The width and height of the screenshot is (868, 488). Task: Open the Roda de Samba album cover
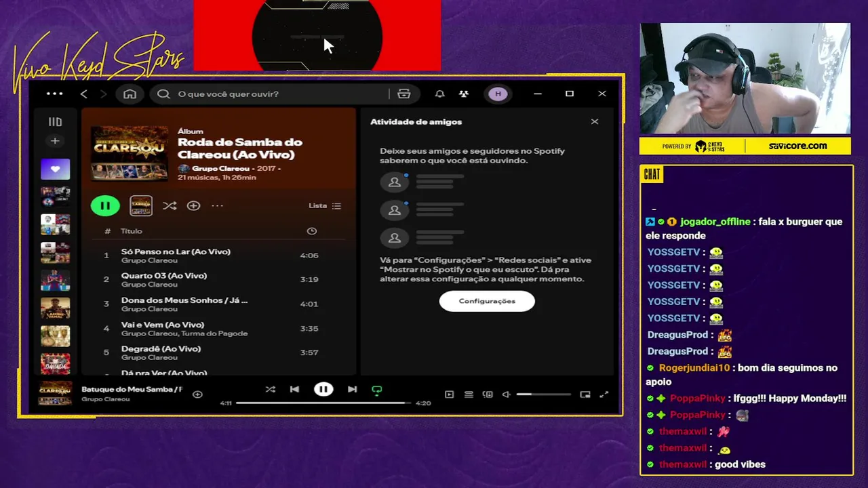[x=130, y=153]
